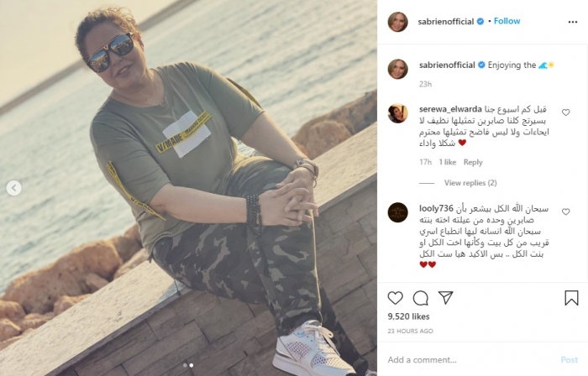Like looly736's comment heart
Viewport: 588px width, 376px height.
click(x=566, y=211)
